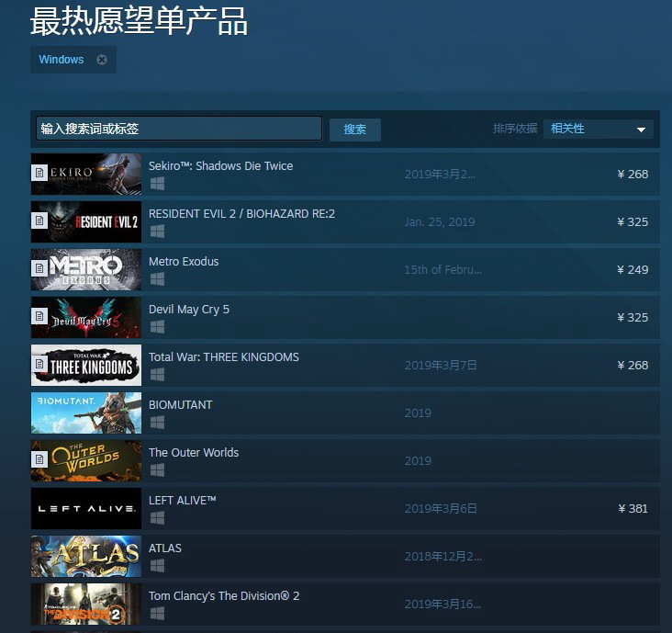Viewport: 672px width, 633px height.
Task: Open the ATLAS title
Action: click(165, 548)
